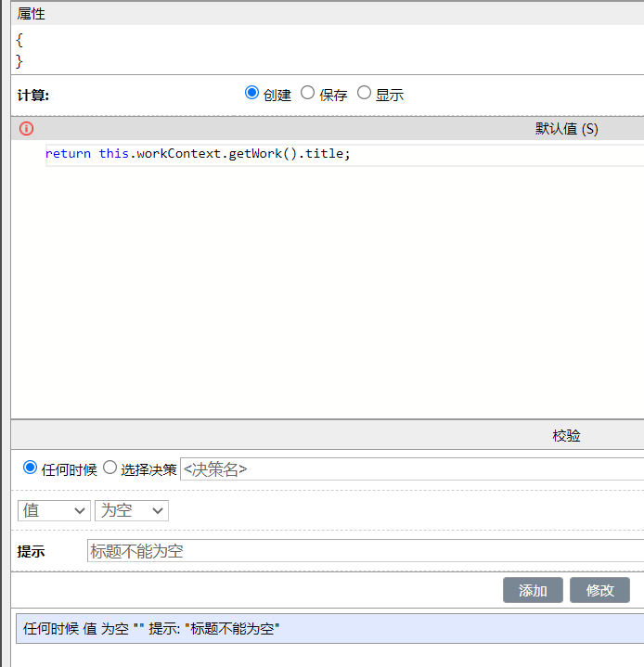Focus the 提示 text field
The image size is (644, 667).
click(362, 551)
